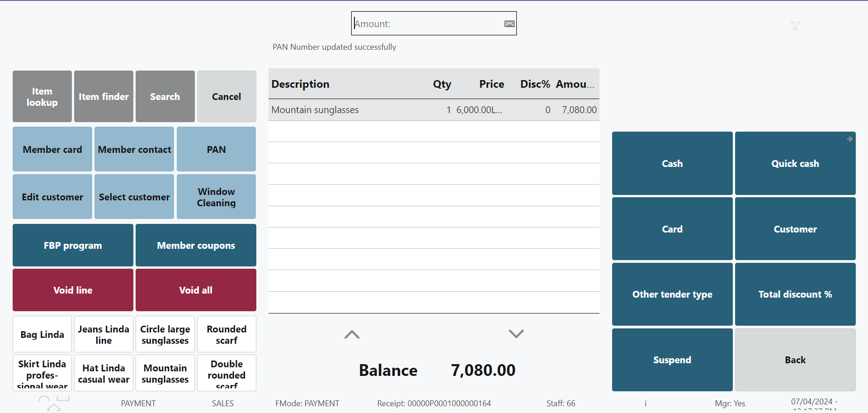Click the small arrow on Quick cash
This screenshot has height=413, width=868.
point(849,139)
